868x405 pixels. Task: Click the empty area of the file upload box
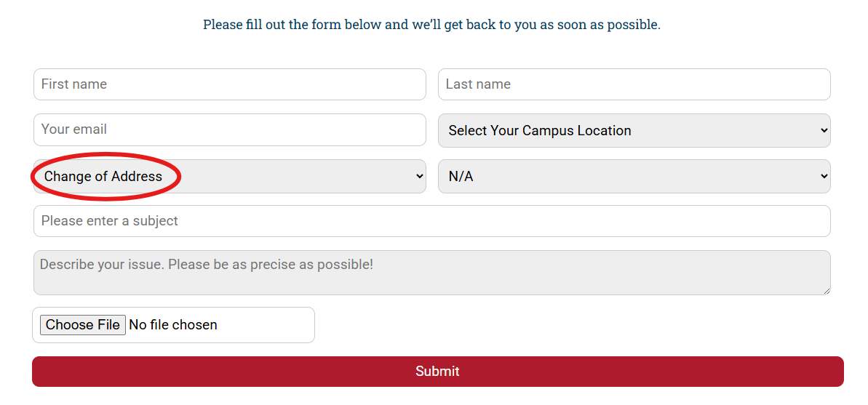point(269,325)
